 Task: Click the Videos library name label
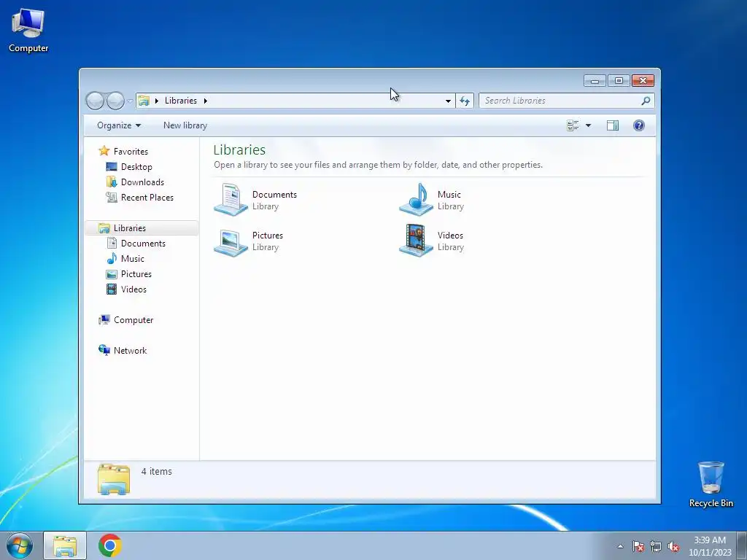pyautogui.click(x=450, y=236)
